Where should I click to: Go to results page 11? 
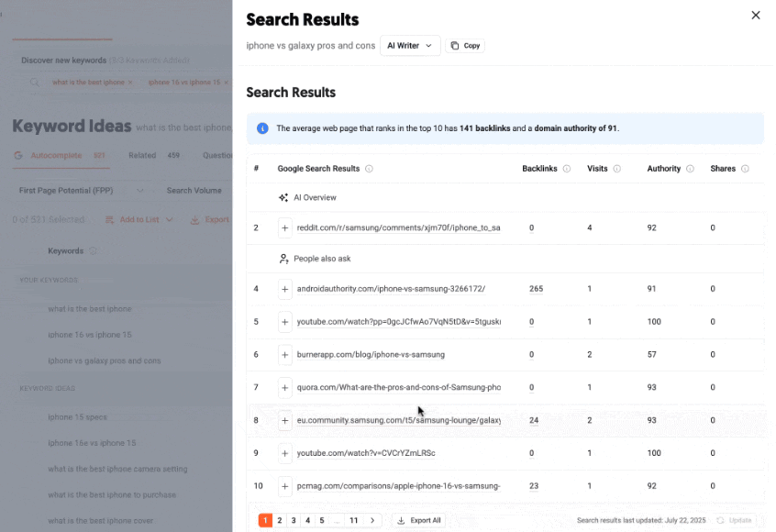click(353, 520)
